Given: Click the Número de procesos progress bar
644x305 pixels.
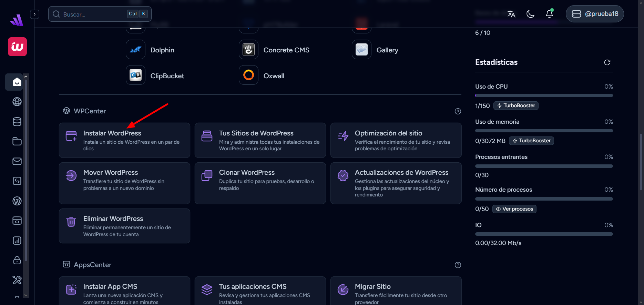Looking at the screenshot, I should coord(544,199).
